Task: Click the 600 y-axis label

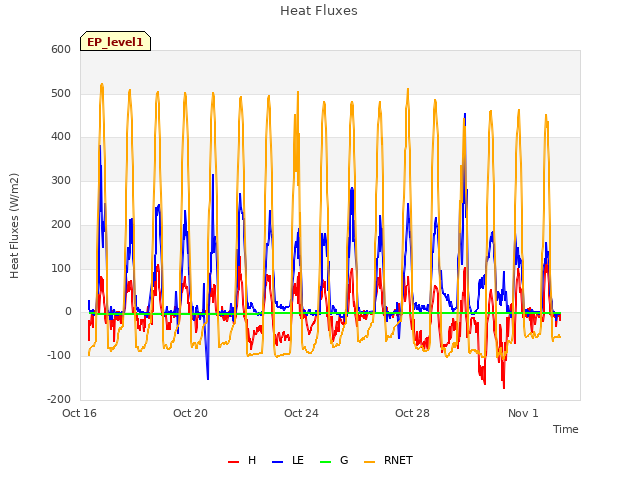Action: point(61,49)
